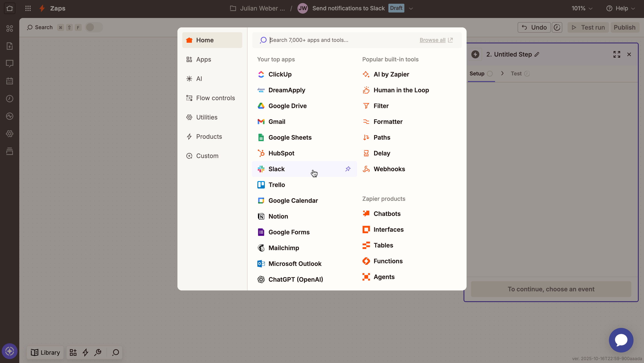The height and width of the screenshot is (363, 644).
Task: Open the Products category
Action: [212, 136]
